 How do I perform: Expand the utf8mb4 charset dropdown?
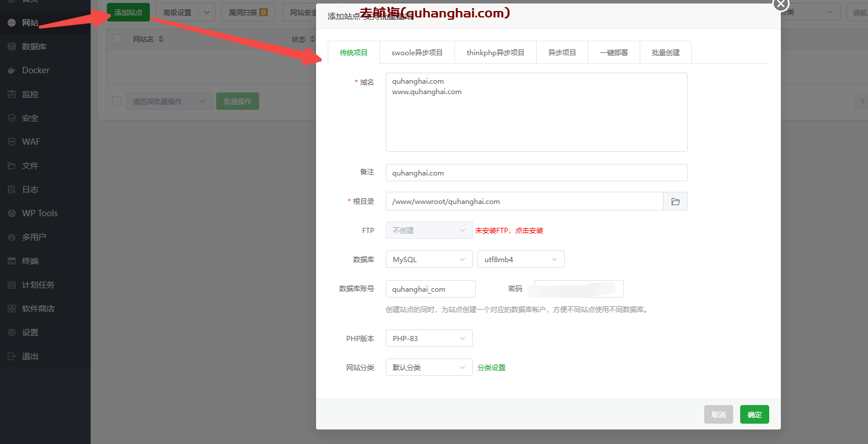pos(521,260)
